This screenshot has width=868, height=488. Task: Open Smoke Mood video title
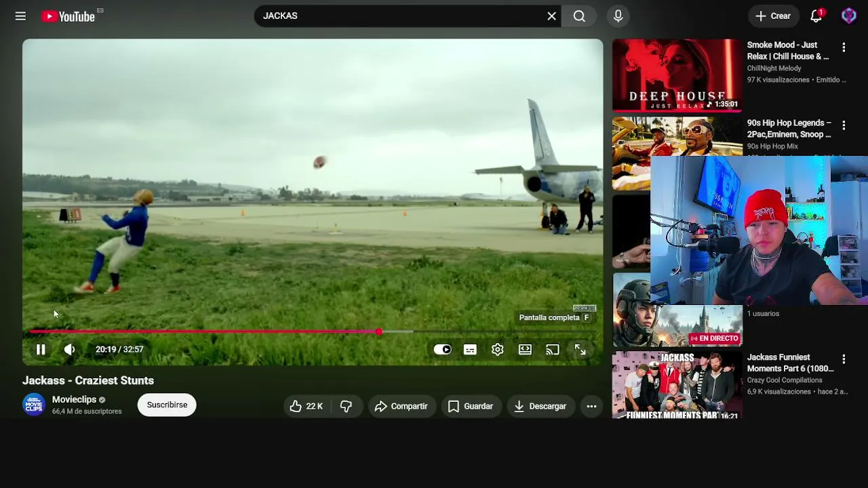coord(788,51)
